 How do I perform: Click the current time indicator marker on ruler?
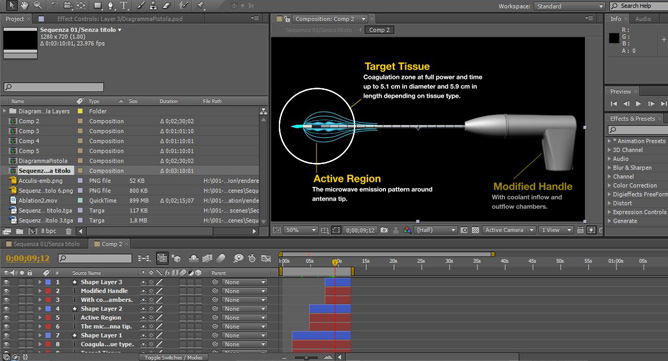[x=335, y=262]
